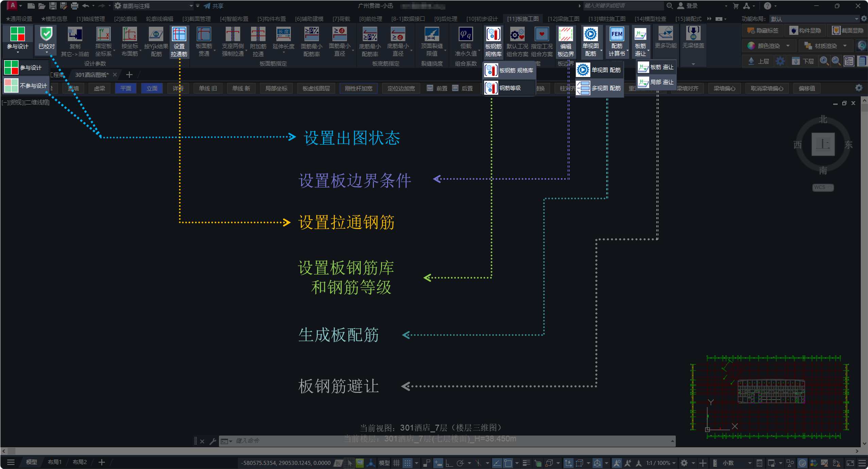Toggle 截面显隐 visibility
868x469 pixels.
pos(848,31)
